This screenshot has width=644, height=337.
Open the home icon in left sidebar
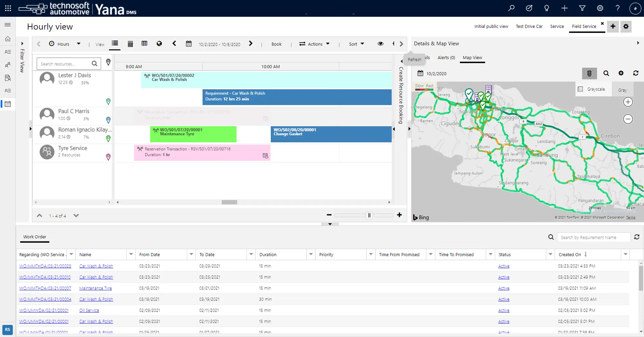[8, 39]
